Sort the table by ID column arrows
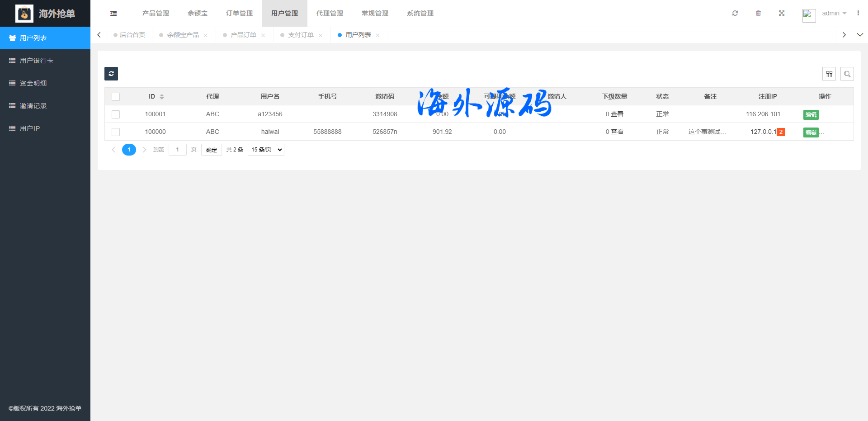868x421 pixels. (162, 97)
